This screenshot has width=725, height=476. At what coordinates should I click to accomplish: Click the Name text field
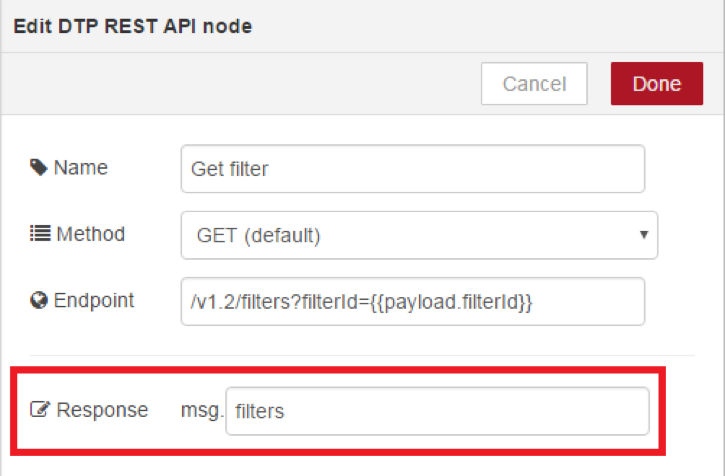pos(413,169)
